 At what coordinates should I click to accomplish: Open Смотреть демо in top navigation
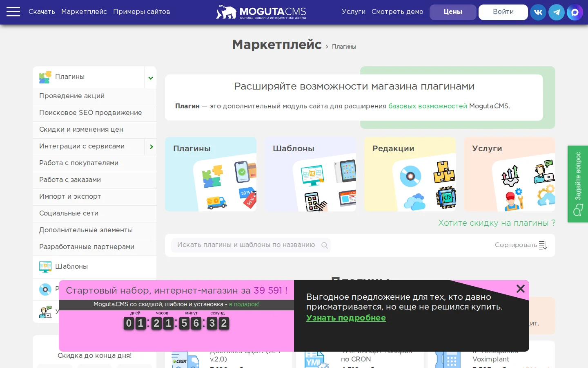click(397, 12)
